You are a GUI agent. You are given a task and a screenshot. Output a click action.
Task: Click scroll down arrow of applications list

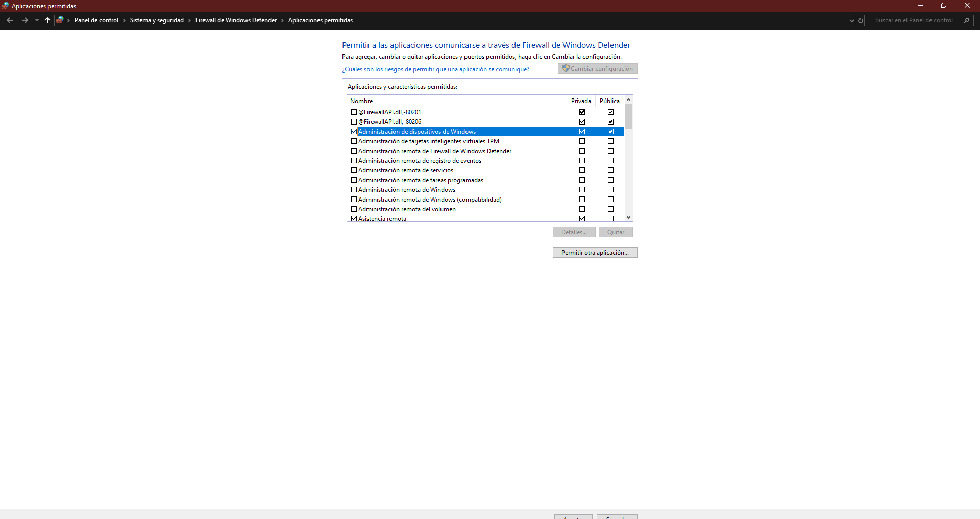click(628, 217)
